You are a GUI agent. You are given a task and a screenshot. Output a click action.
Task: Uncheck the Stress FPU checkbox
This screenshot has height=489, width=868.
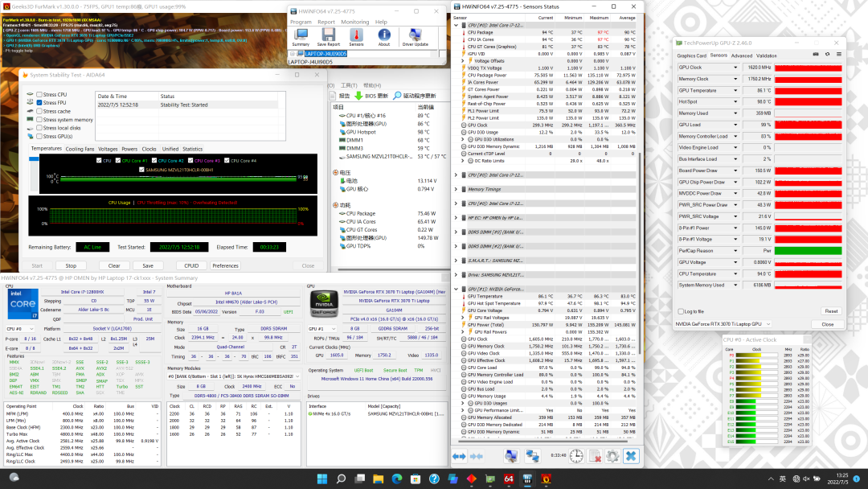39,103
